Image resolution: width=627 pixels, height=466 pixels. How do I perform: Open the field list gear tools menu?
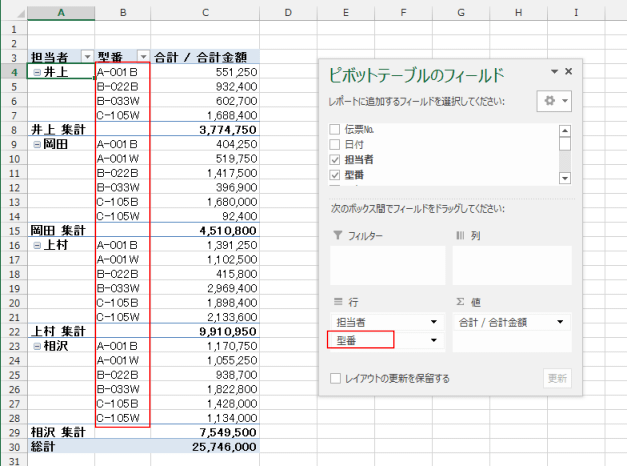tap(554, 101)
